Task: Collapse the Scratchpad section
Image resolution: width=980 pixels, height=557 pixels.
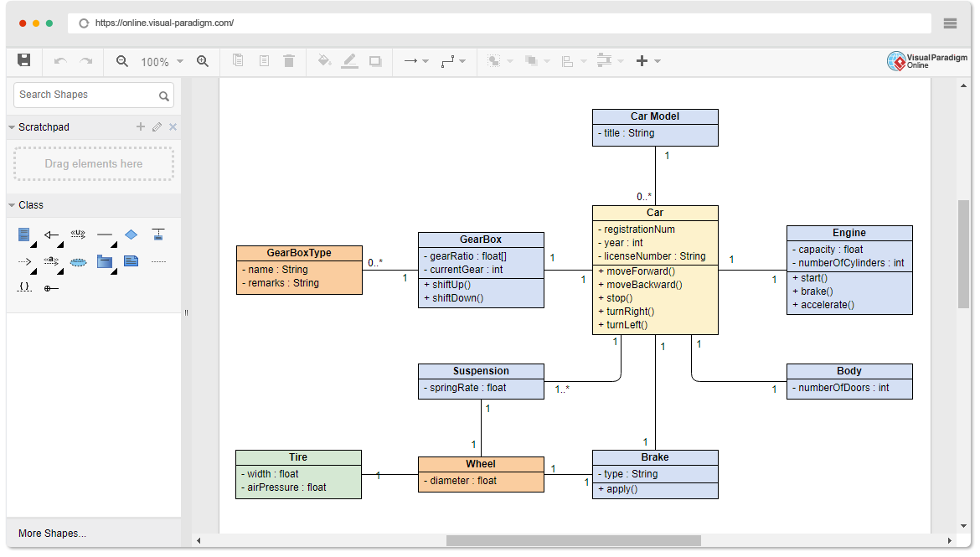Action: coord(12,127)
